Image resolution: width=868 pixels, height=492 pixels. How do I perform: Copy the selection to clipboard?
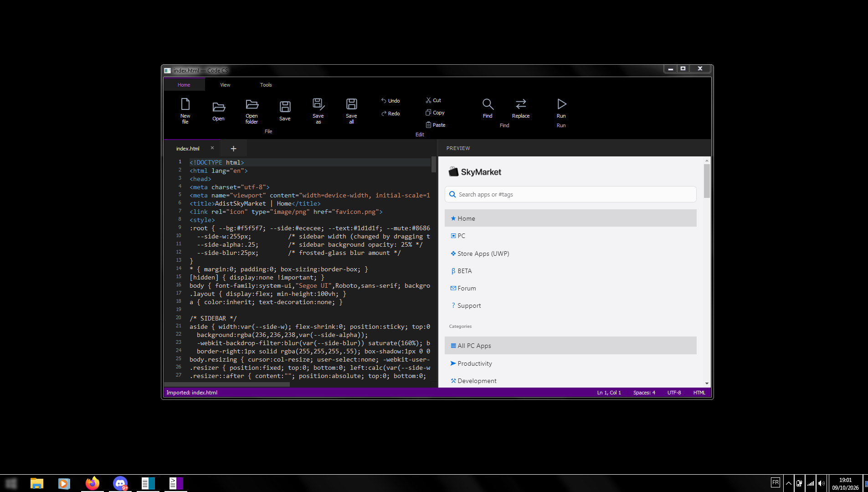[x=435, y=113]
